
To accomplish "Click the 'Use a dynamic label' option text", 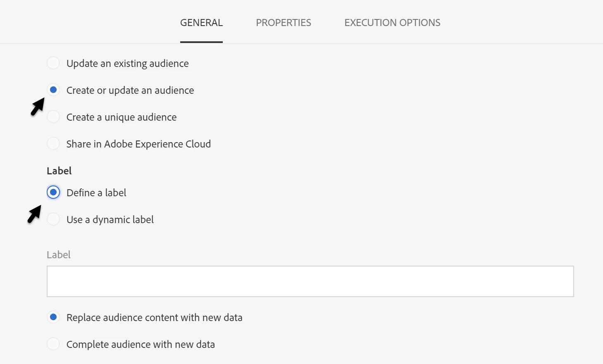I will point(110,220).
